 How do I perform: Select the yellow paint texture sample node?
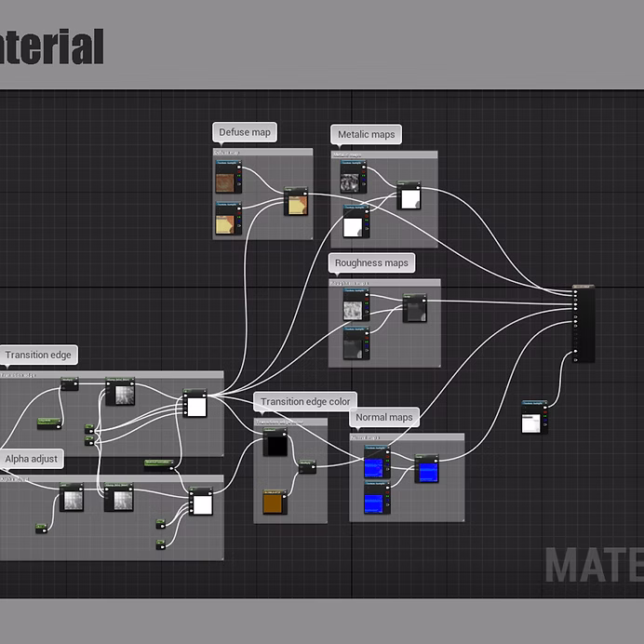click(x=228, y=218)
